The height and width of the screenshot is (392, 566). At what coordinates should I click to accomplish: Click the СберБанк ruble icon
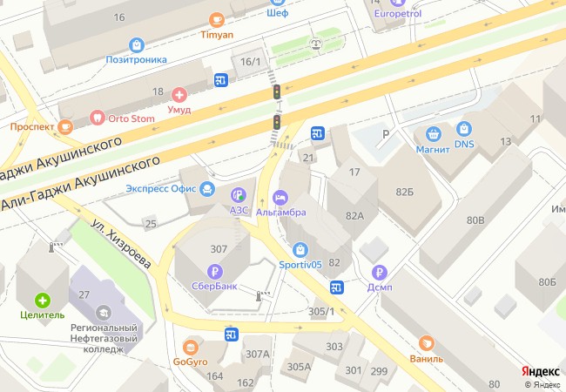[215, 272]
